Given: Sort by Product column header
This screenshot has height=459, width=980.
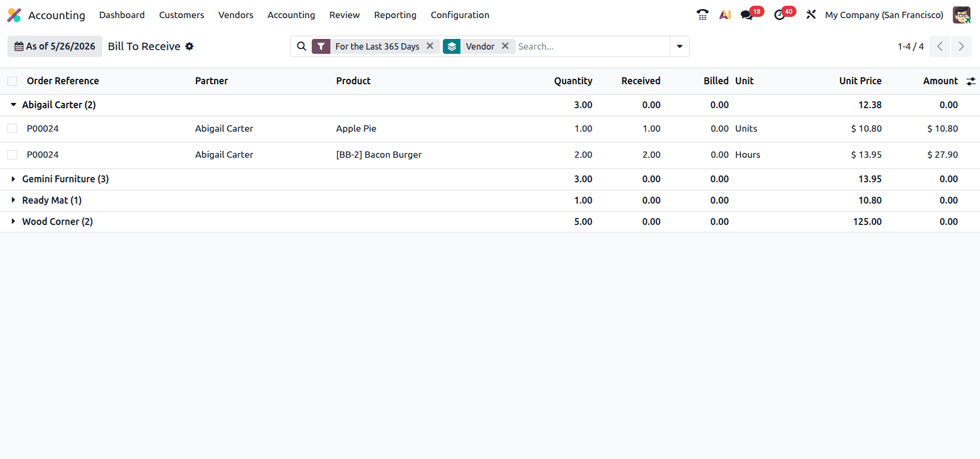Looking at the screenshot, I should click(x=353, y=81).
